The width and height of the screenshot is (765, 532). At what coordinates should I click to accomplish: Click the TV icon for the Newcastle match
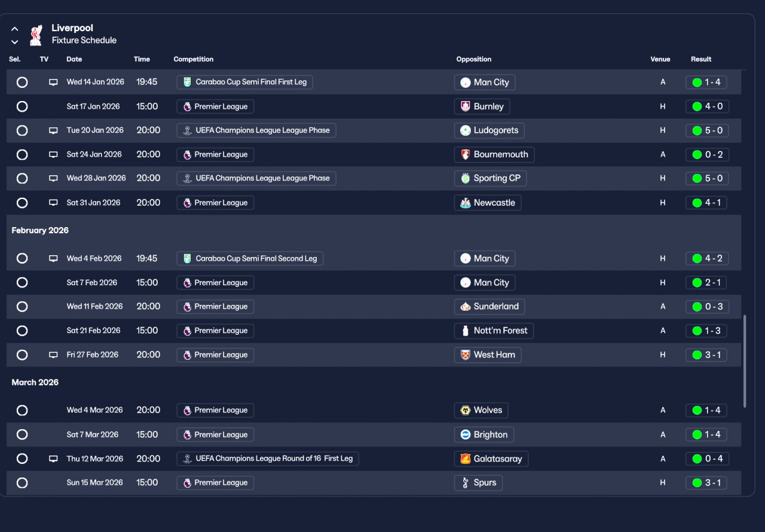point(53,203)
